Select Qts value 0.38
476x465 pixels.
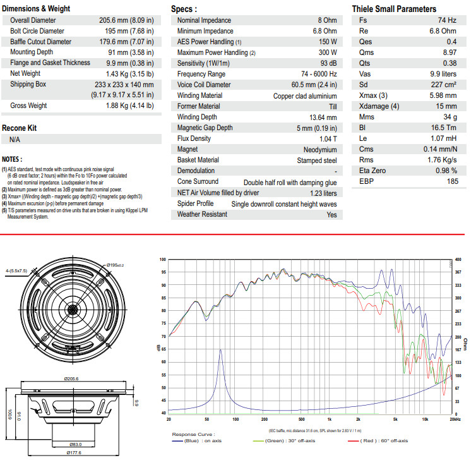pos(449,63)
